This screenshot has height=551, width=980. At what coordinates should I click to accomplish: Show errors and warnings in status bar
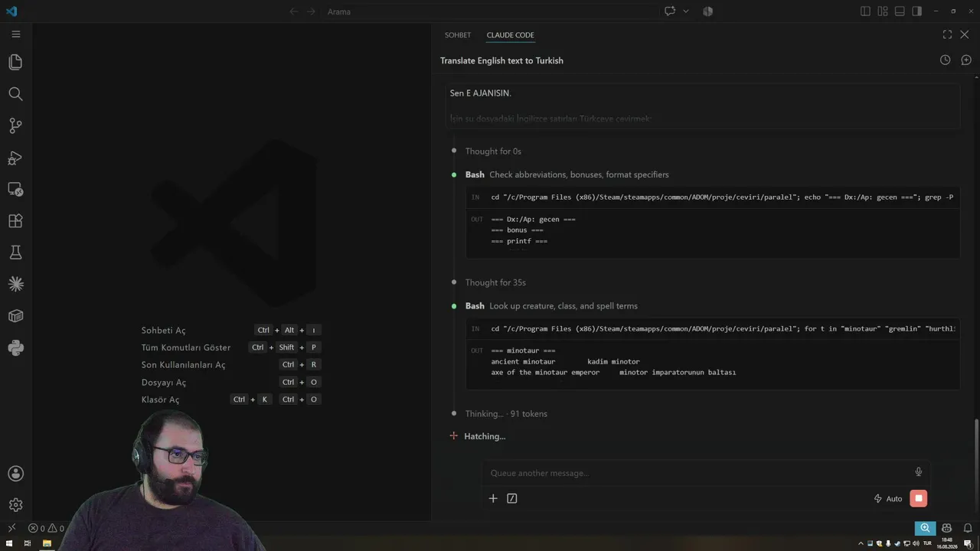46,528
